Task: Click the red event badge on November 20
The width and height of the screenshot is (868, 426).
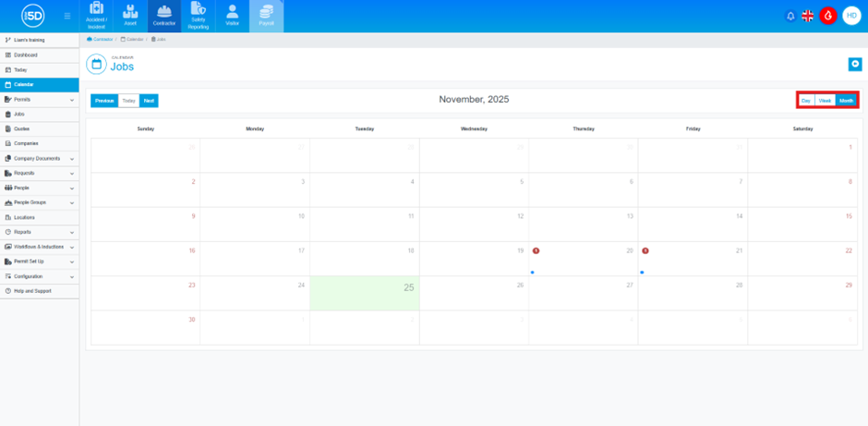Action: click(x=536, y=250)
